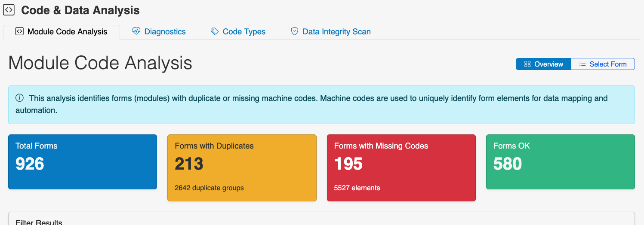Open the Data Integrity Scan tab
Image resolution: width=644 pixels, height=225 pixels.
[336, 32]
